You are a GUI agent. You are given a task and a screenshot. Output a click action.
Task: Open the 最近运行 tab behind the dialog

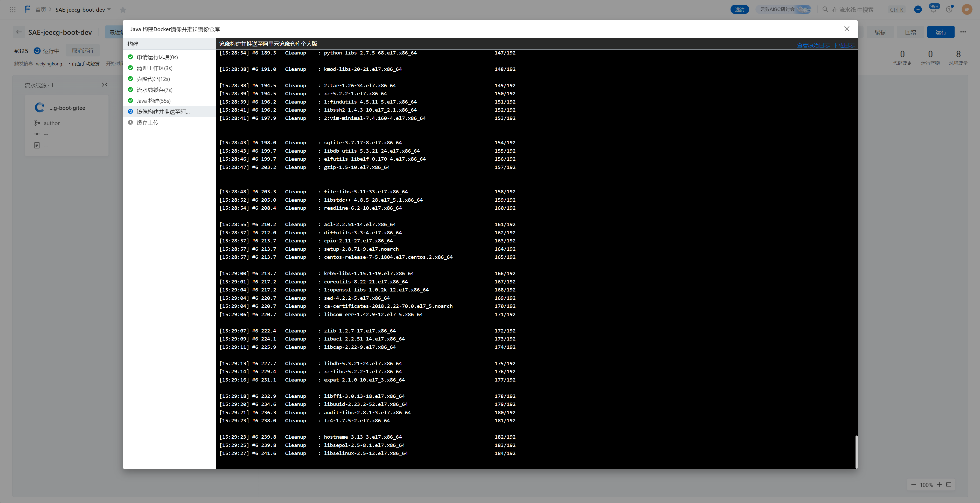(114, 32)
